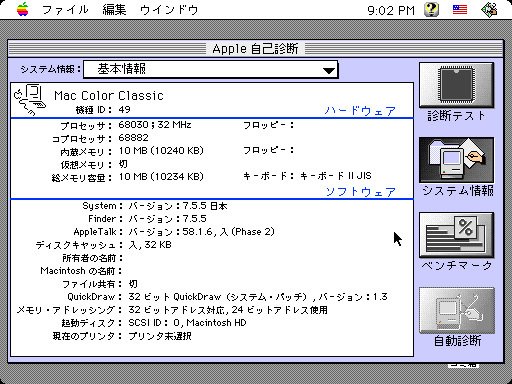Open the ベンチマーク percent icon
The width and height of the screenshot is (512, 384).
tap(456, 235)
